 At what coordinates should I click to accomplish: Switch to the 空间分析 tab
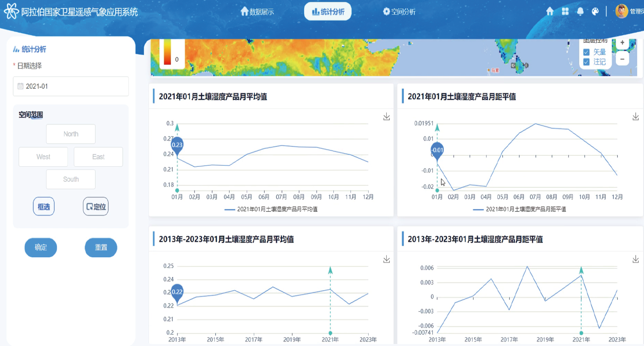[x=399, y=12]
